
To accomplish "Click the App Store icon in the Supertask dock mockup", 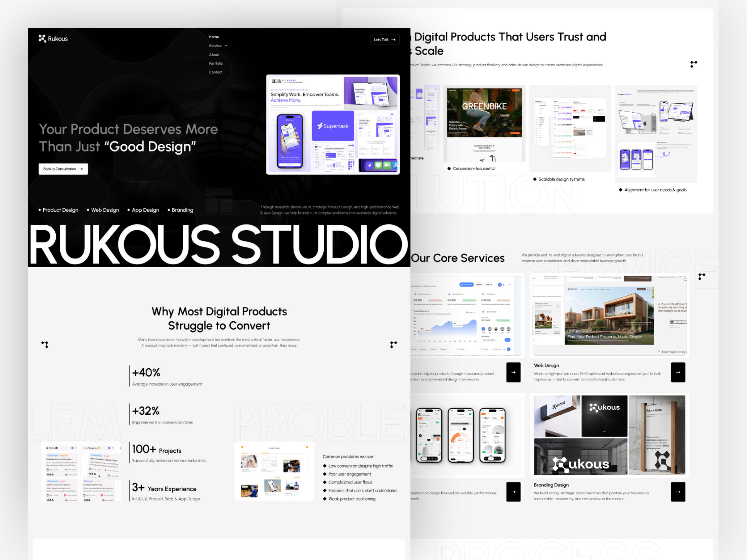I will (396, 166).
